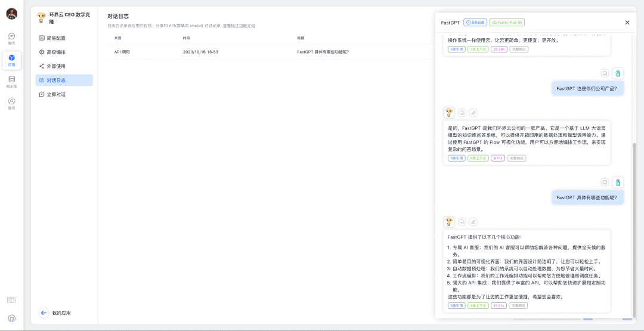Click the 专属 AI 客服 list item

click(x=526, y=251)
